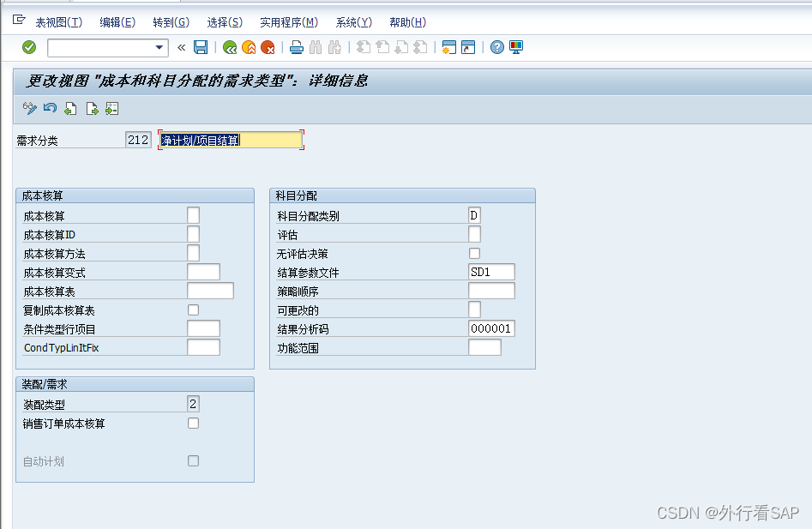Open the 帮助(H) menu
The image size is (812, 529).
407,22
